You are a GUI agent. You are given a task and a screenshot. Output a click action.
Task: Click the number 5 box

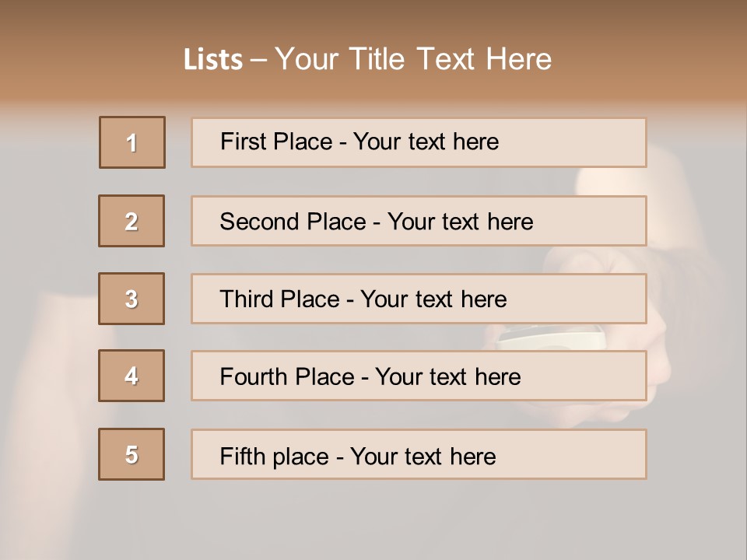click(x=132, y=454)
